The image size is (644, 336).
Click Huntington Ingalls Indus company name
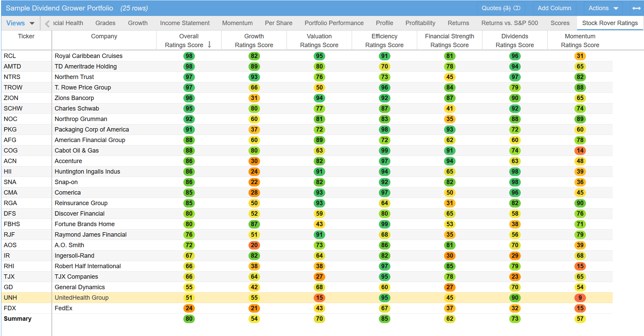point(87,172)
